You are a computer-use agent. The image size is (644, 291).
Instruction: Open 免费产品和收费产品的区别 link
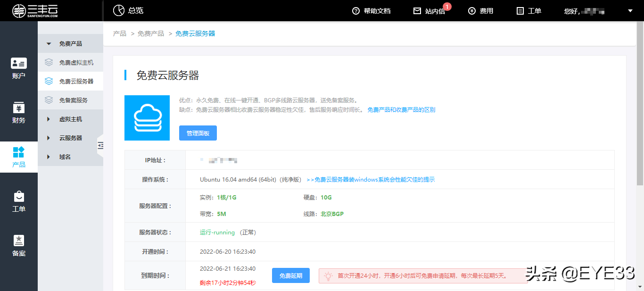401,110
